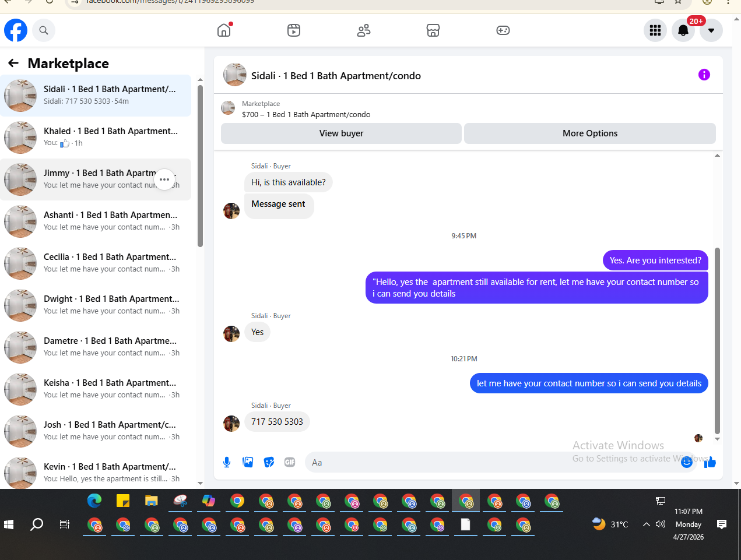
Task: Open the Reels video icon
Action: coord(294,30)
